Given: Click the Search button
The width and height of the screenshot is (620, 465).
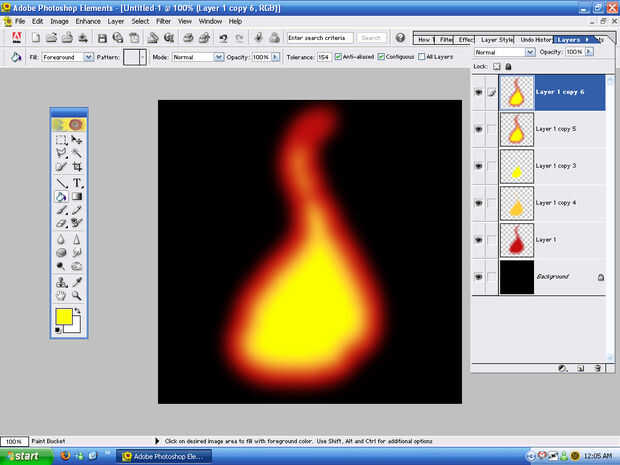Looking at the screenshot, I should coord(372,37).
